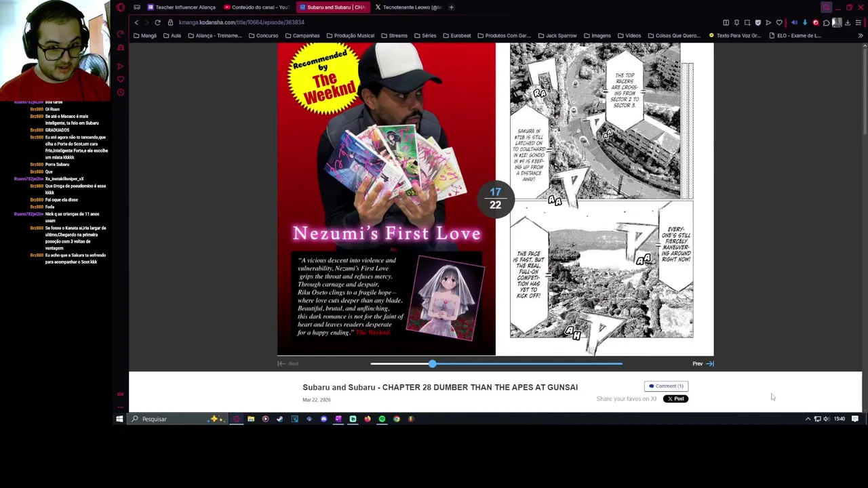Click the Nezumi's First Love advertisement page
The height and width of the screenshot is (488, 868).
coord(387,199)
